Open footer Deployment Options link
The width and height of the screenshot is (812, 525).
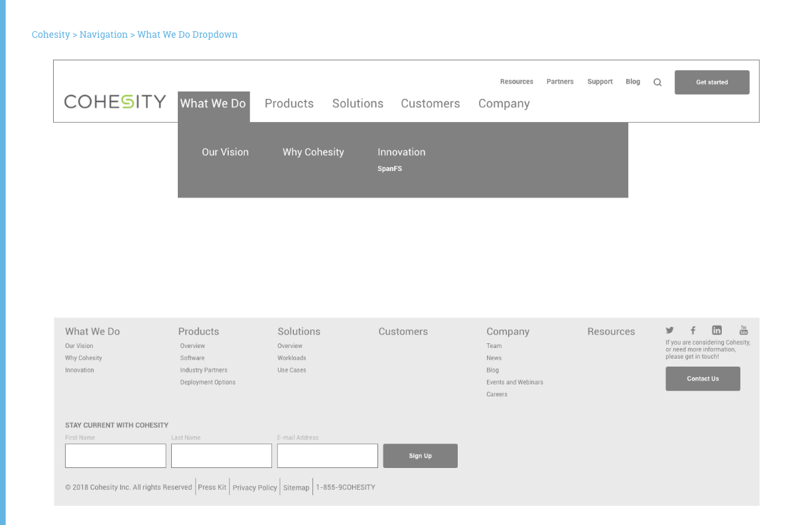[208, 382]
